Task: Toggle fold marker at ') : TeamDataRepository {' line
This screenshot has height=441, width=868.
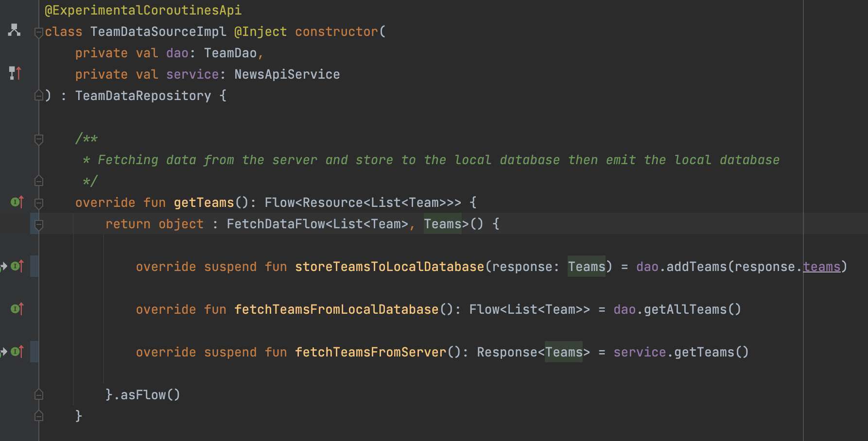Action: tap(39, 96)
